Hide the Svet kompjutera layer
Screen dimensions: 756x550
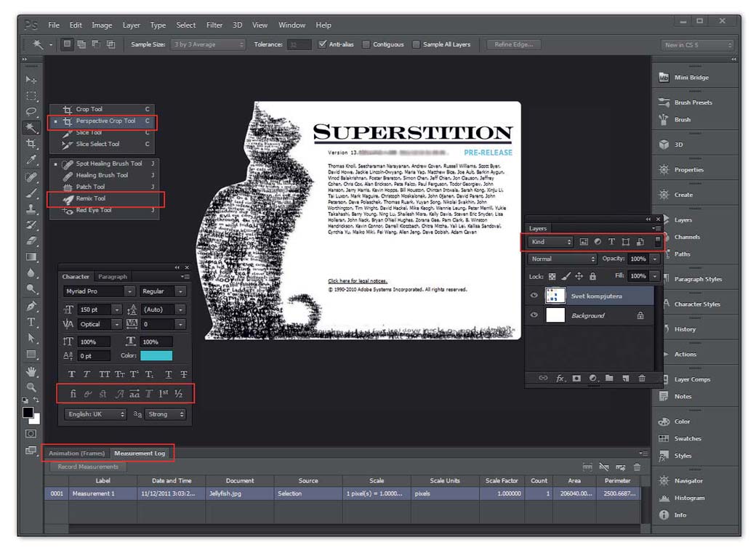pyautogui.click(x=534, y=296)
